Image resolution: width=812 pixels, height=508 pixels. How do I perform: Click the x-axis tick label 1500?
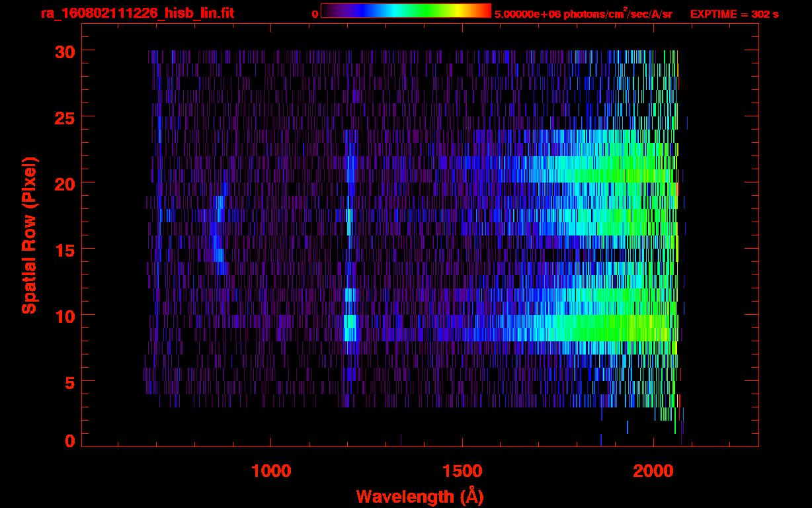(x=462, y=471)
